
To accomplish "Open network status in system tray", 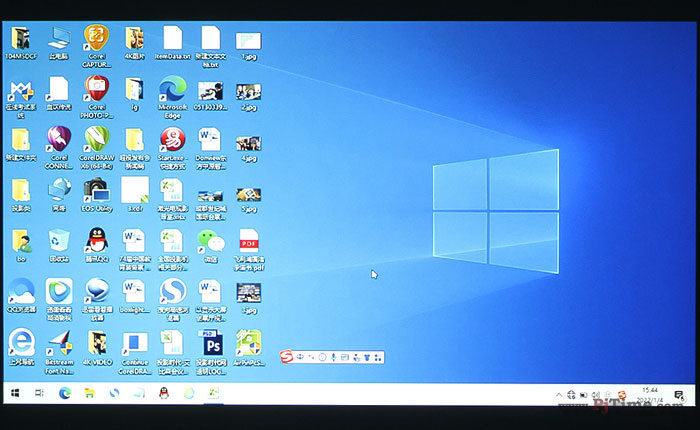I will [x=571, y=395].
